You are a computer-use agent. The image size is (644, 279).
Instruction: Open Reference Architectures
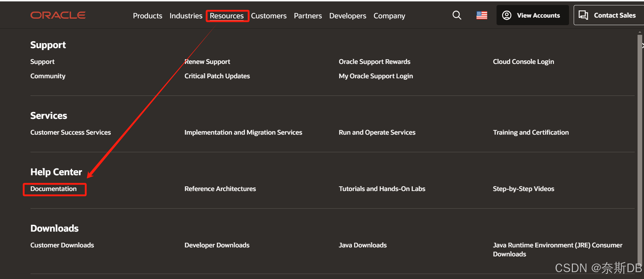[220, 189]
